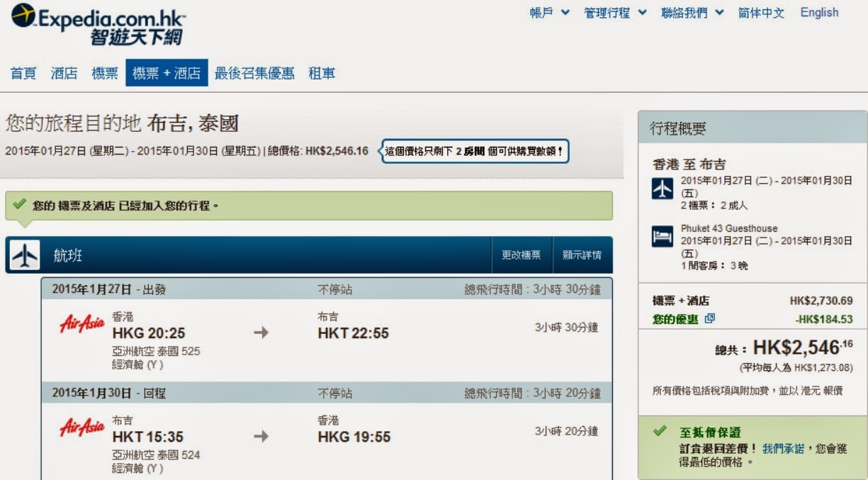Click 平均每人為 HK$1,273.08 text

pos(796,368)
